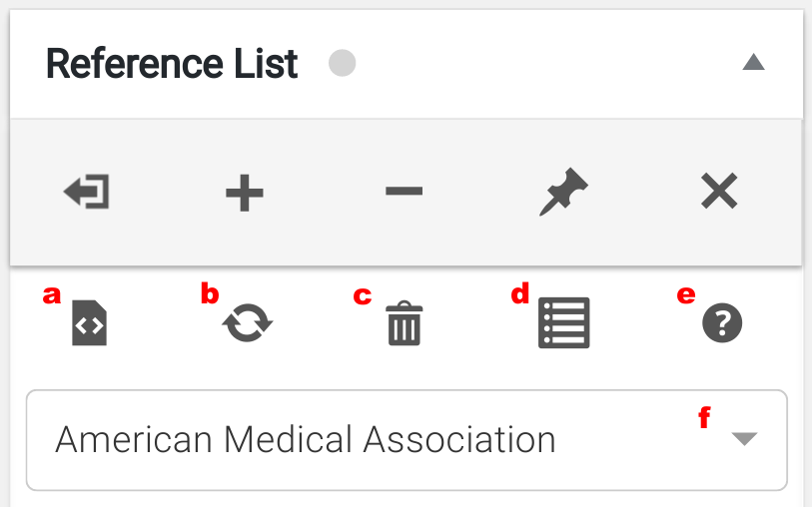Click the Reference List panel title
This screenshot has height=507, width=812.
tap(172, 64)
